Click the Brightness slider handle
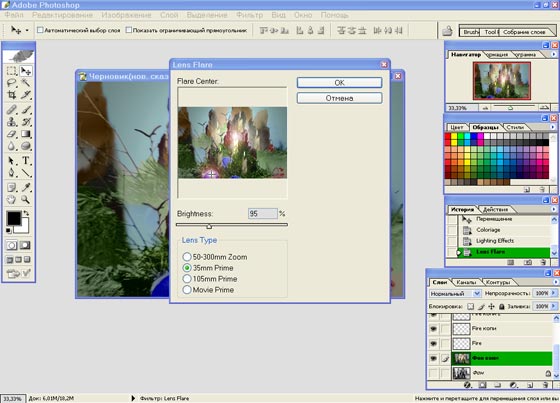 (x=209, y=227)
